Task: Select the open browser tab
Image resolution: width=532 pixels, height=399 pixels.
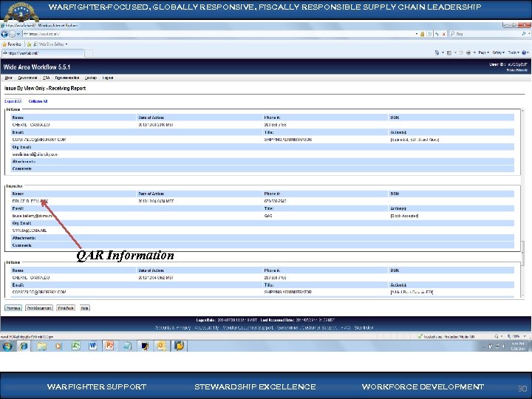Action: (x=43, y=53)
